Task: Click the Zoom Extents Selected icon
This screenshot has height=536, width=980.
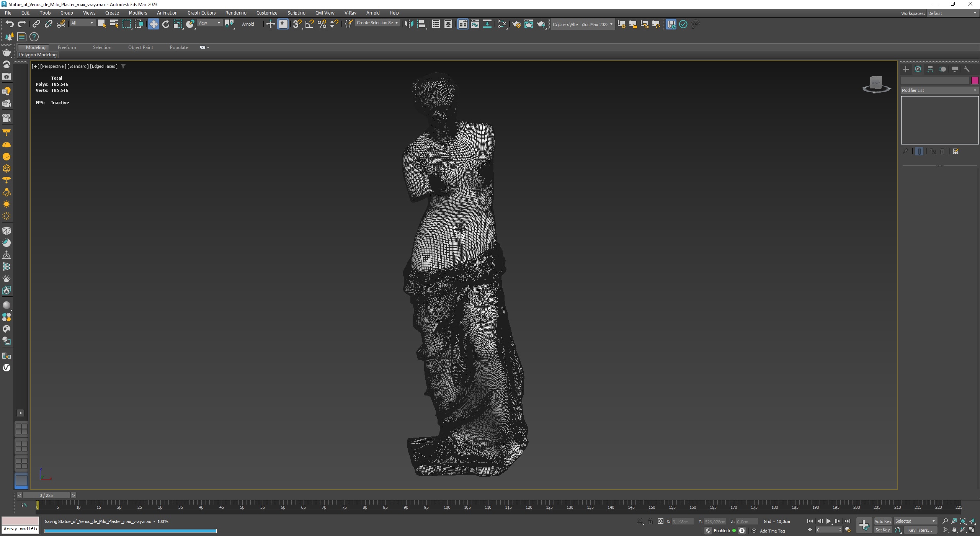Action: click(963, 521)
